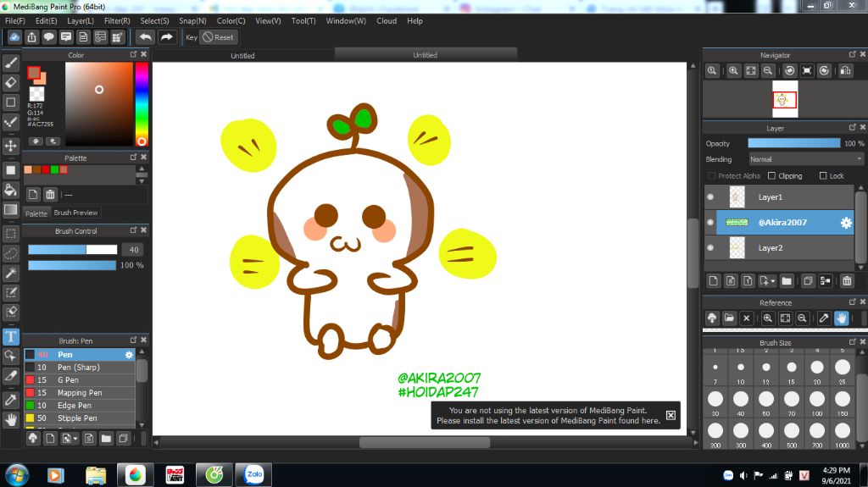Click Navigator canvas thumbnail
Image resolution: width=868 pixels, height=487 pixels.
point(785,99)
